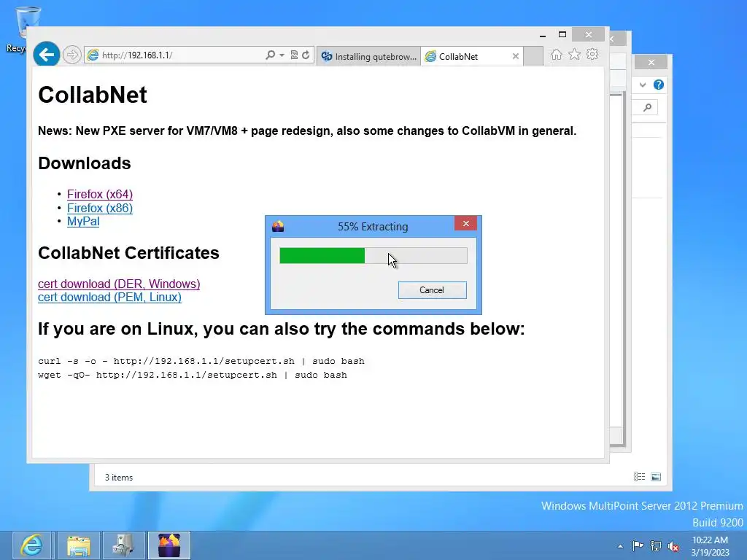Viewport: 747px width, 560px height.
Task: Select the CollabNet tab
Action: point(472,56)
